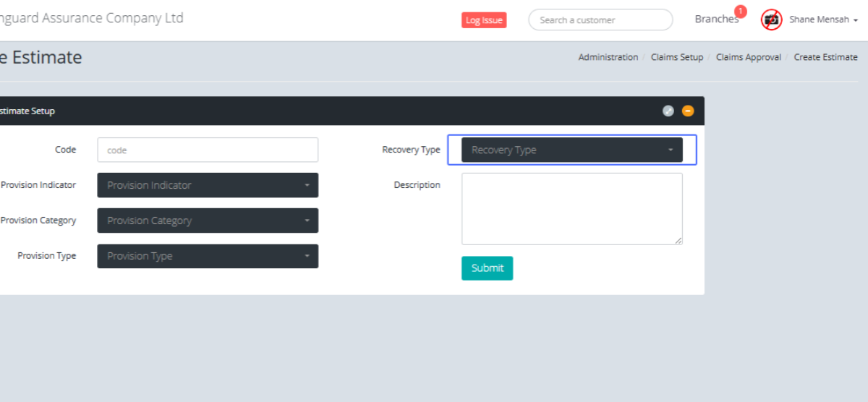Click the fullscreen expand icon on Estimate Setup panel

(668, 111)
